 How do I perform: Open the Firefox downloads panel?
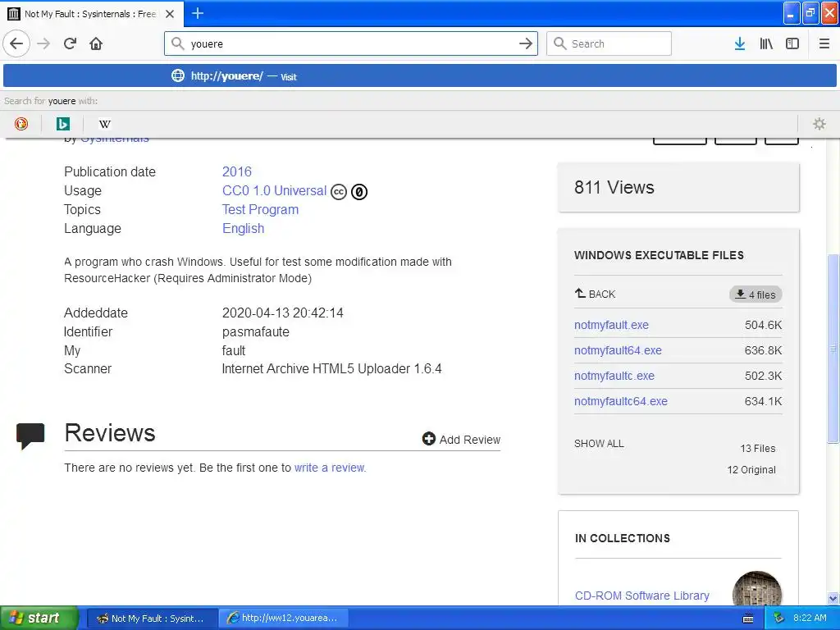tap(740, 43)
